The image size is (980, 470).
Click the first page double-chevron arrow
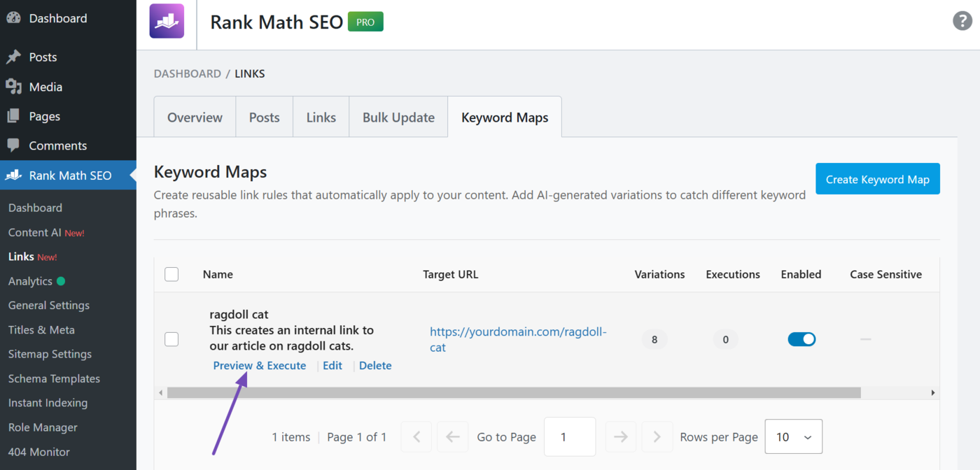[416, 436]
